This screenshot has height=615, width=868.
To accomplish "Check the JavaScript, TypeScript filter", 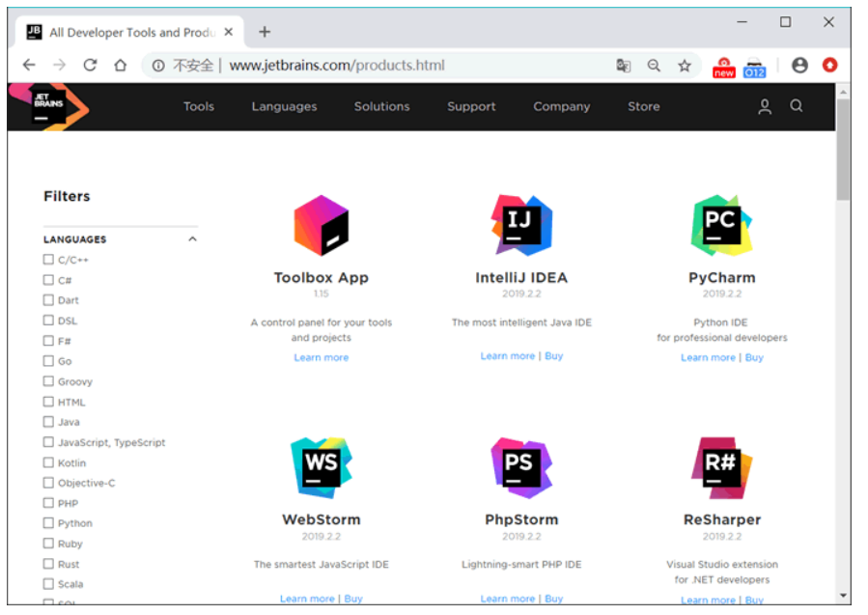I will tap(48, 442).
